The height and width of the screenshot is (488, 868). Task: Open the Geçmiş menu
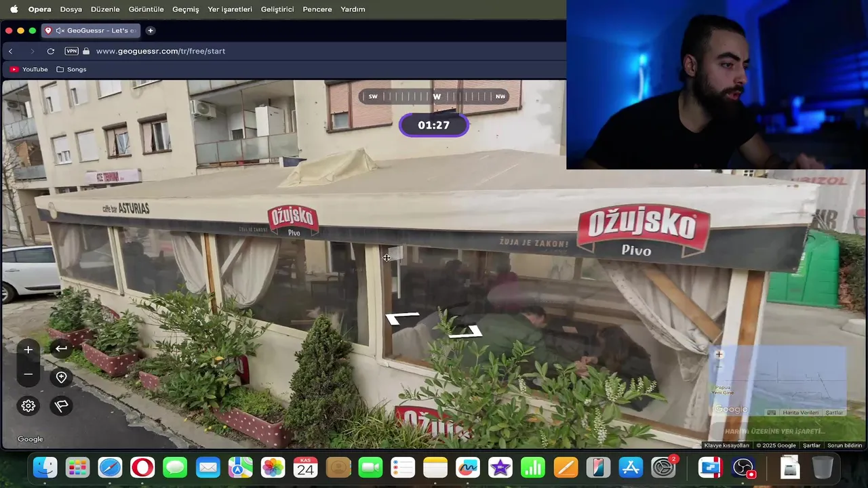[186, 9]
